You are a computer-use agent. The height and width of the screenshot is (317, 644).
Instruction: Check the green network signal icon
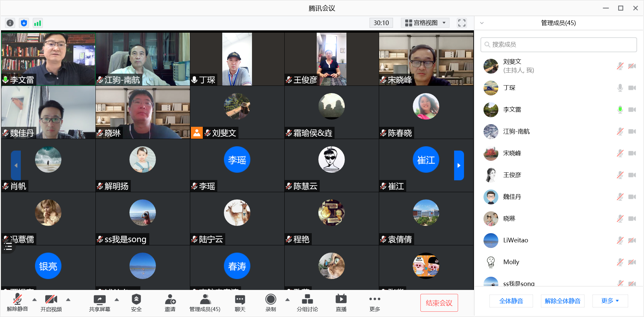coord(38,23)
